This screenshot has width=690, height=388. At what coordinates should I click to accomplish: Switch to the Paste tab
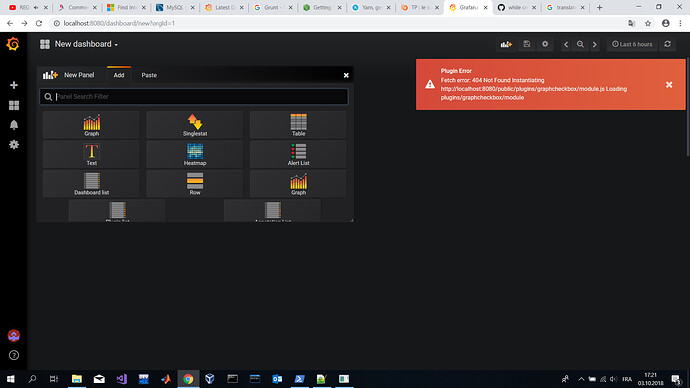pos(149,75)
